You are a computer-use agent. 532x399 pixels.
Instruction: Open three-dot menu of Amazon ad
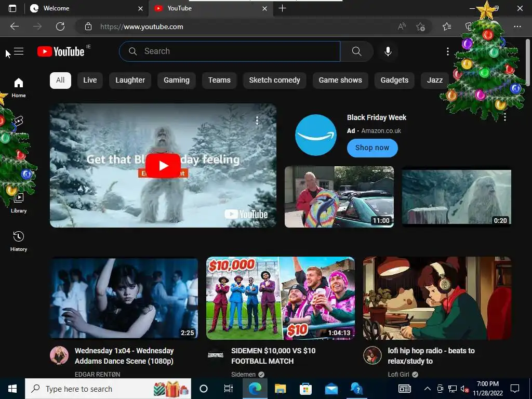[x=505, y=117]
